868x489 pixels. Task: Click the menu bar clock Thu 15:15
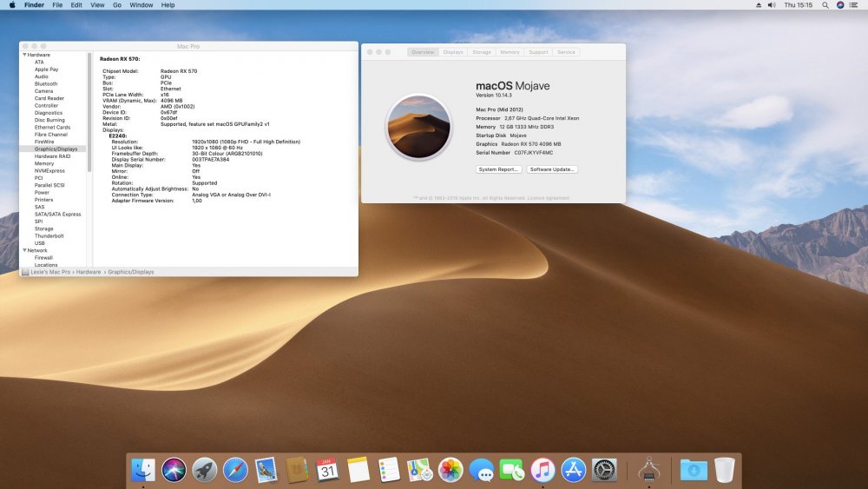[x=799, y=5]
